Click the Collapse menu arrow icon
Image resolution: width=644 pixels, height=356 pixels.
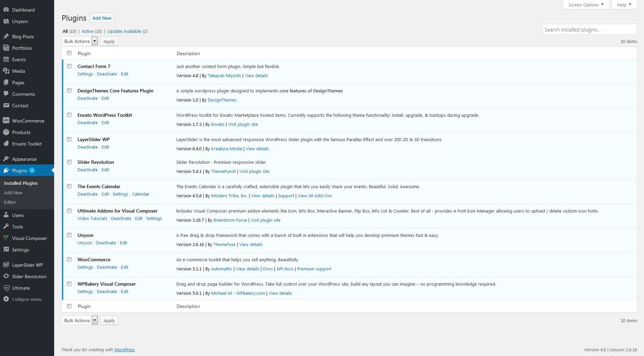tap(6, 299)
